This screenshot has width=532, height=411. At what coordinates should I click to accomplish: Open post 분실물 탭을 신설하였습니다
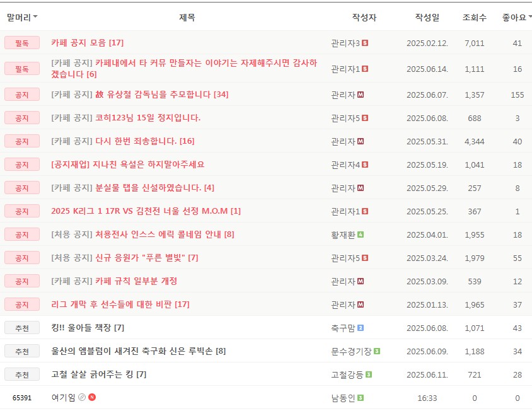click(148, 188)
